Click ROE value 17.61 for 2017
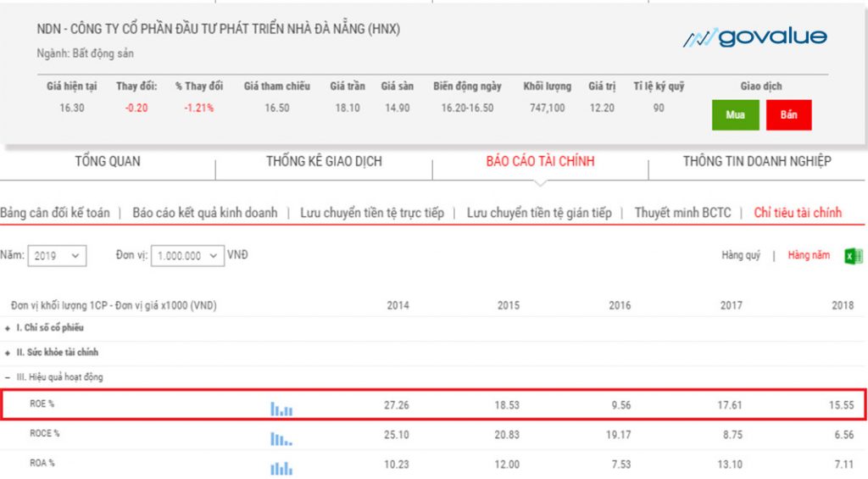 (730, 405)
